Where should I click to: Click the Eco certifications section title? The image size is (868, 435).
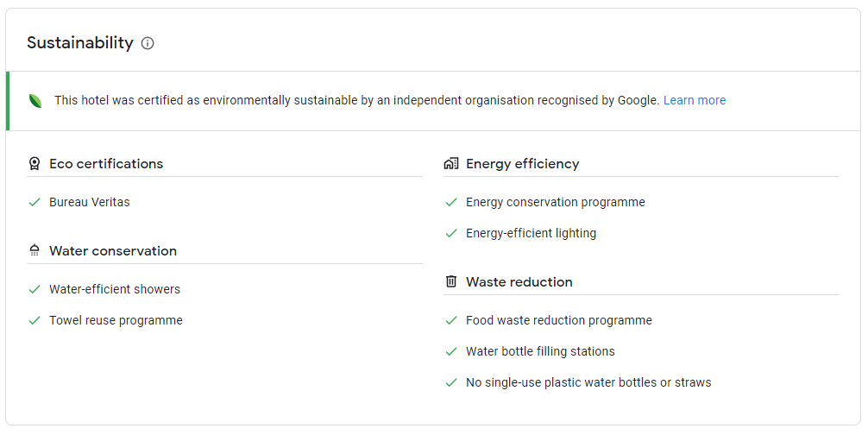tap(106, 164)
